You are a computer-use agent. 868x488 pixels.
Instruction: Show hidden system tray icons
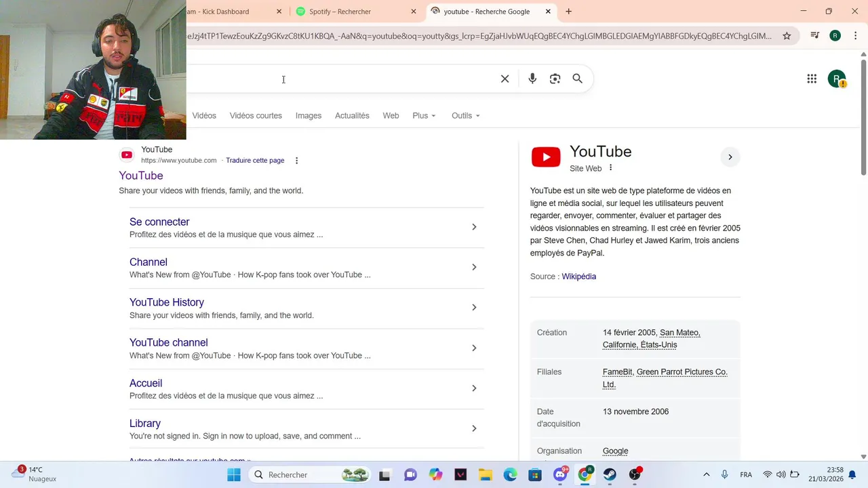point(706,474)
